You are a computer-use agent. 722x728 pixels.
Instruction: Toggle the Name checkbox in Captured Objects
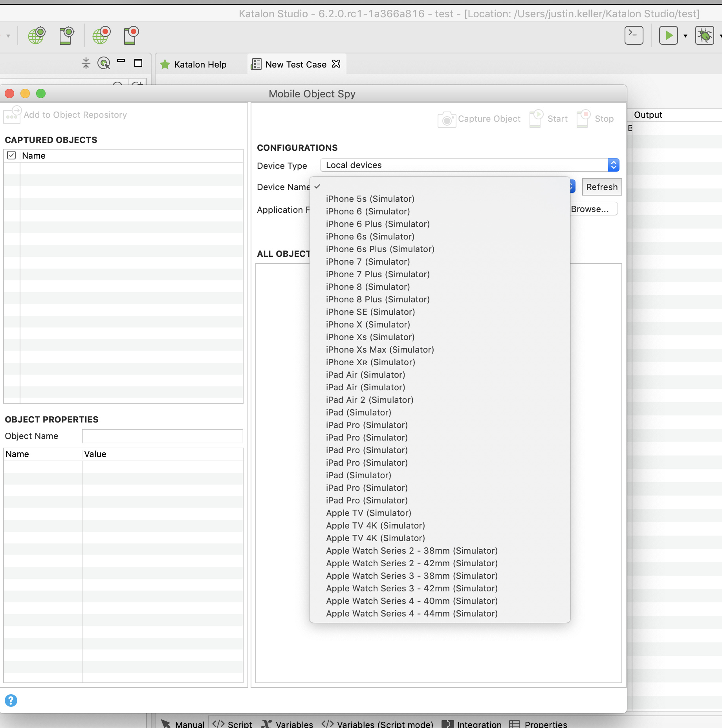click(x=11, y=155)
